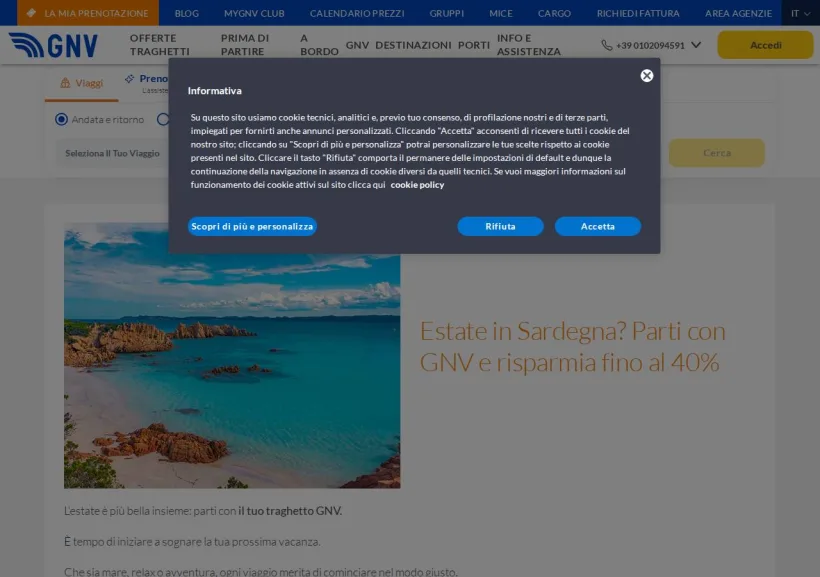The height and width of the screenshot is (577, 820).
Task: Open the A Bordo menu
Action: (319, 45)
